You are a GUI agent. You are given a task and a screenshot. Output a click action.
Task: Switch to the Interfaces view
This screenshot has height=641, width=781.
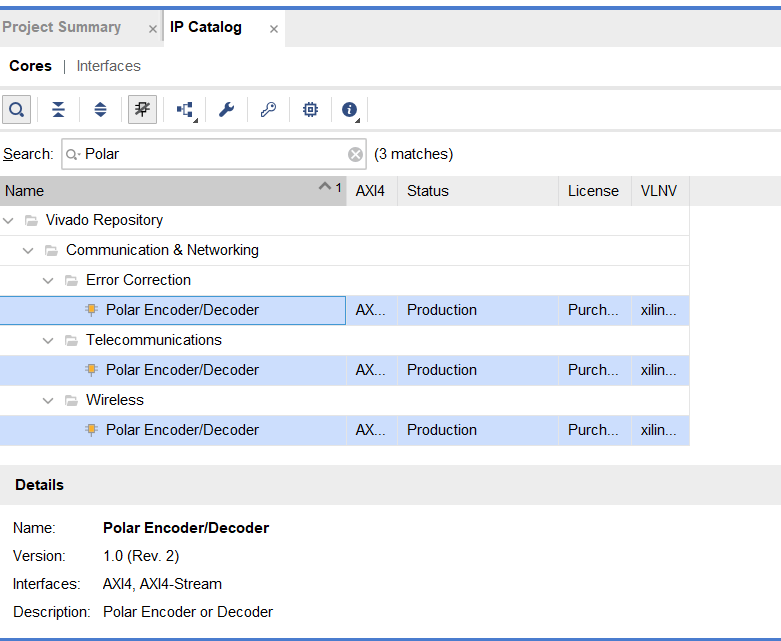coord(108,66)
